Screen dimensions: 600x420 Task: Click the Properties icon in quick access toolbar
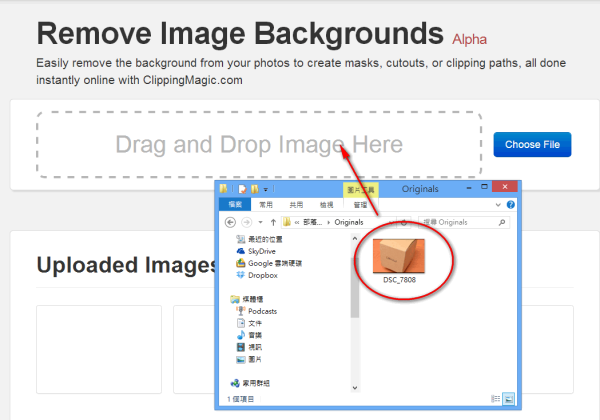pyautogui.click(x=242, y=189)
